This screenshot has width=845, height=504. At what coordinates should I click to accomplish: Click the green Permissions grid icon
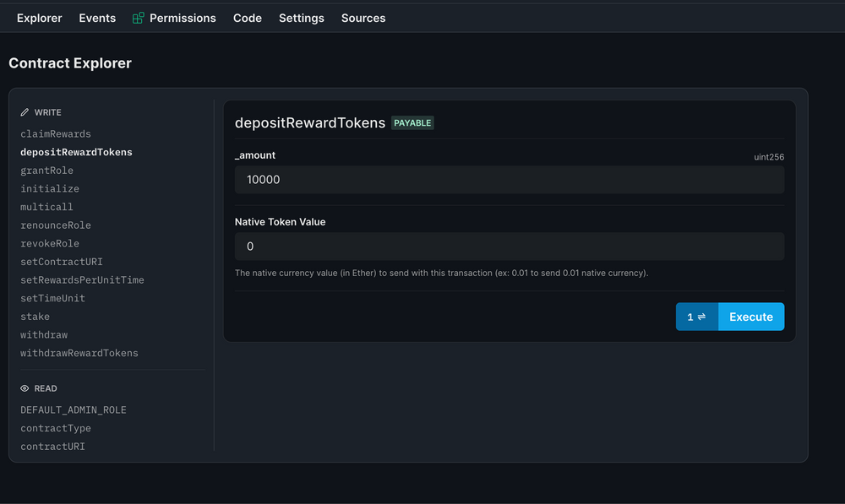(x=137, y=17)
